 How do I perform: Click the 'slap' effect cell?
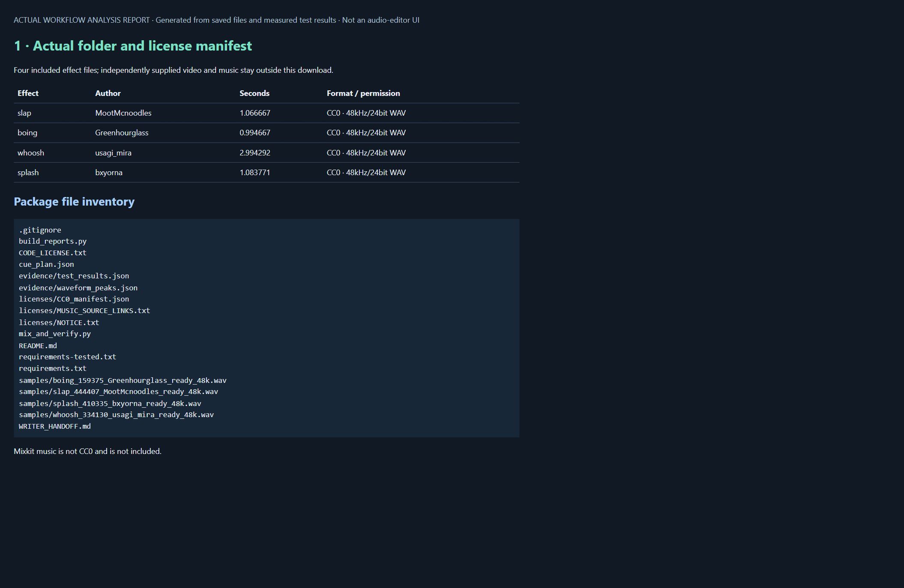tap(24, 113)
